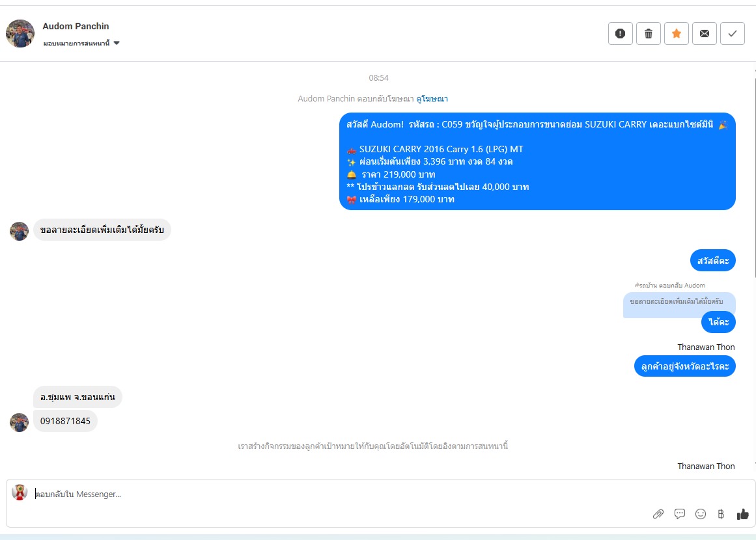Mark conversation done with checkmark icon

tap(733, 34)
